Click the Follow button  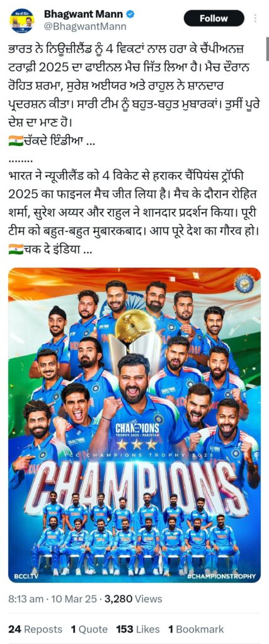coord(214,18)
